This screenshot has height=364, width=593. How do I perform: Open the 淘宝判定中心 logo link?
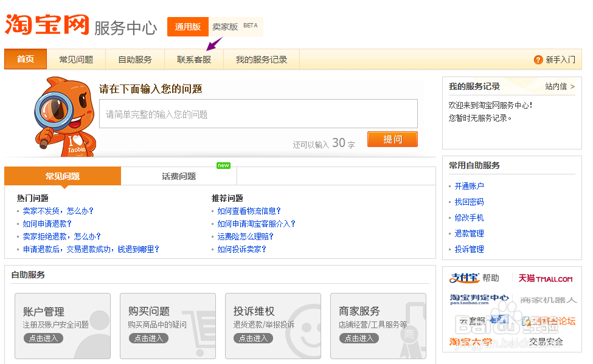[x=479, y=300]
